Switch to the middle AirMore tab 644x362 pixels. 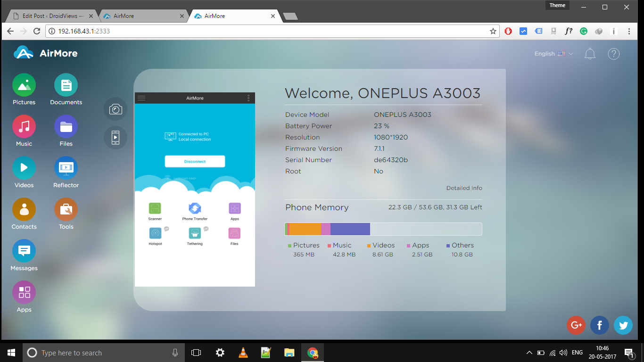[144, 16]
